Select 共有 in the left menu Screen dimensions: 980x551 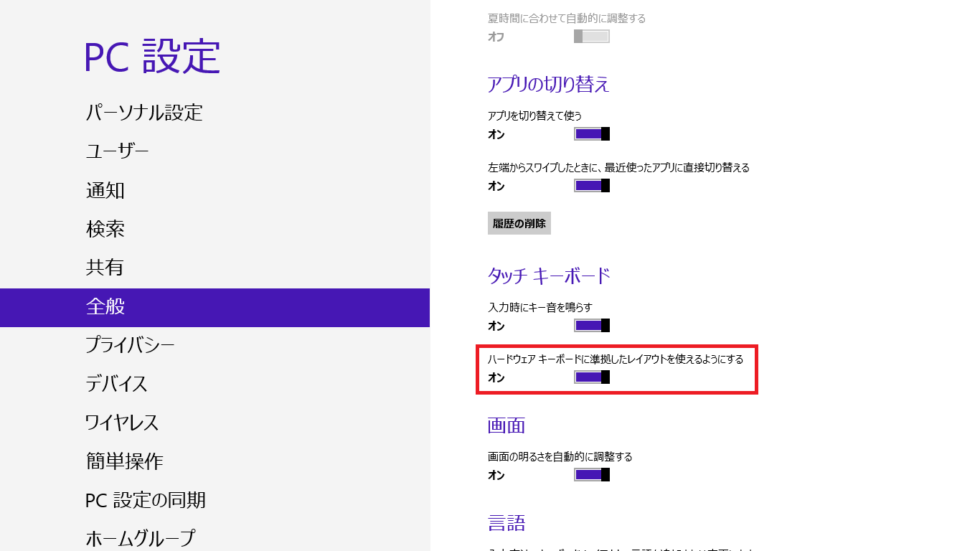pos(105,268)
